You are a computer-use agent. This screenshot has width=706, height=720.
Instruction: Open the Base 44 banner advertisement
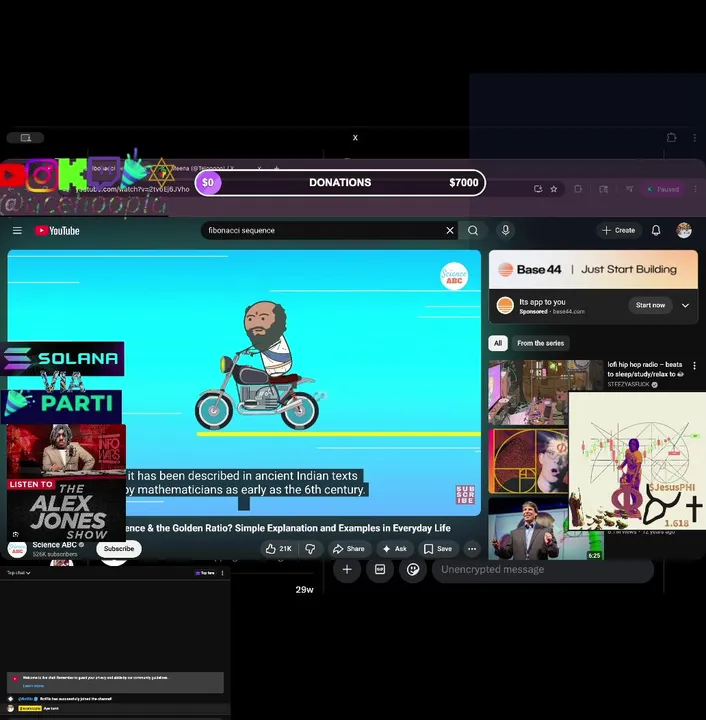pyautogui.click(x=593, y=270)
